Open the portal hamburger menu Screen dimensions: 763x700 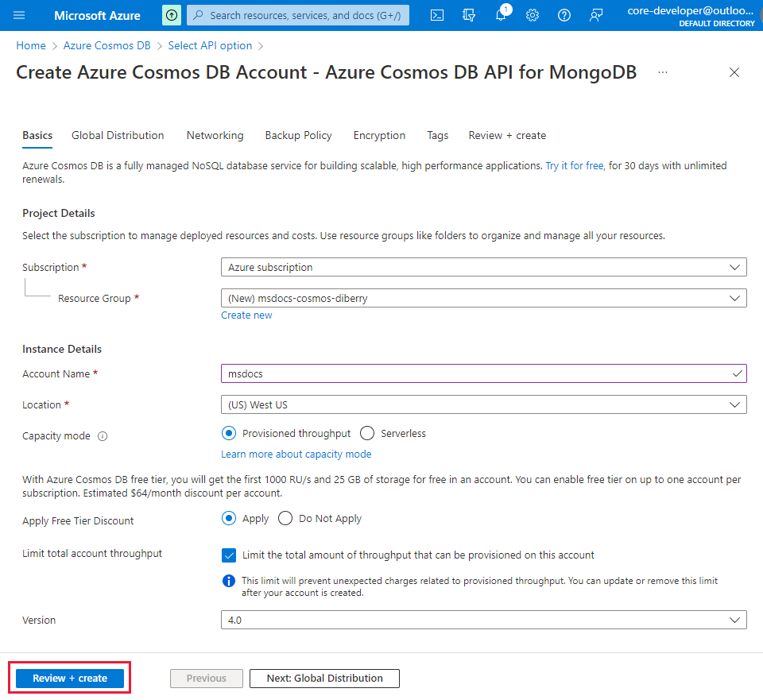coord(19,15)
